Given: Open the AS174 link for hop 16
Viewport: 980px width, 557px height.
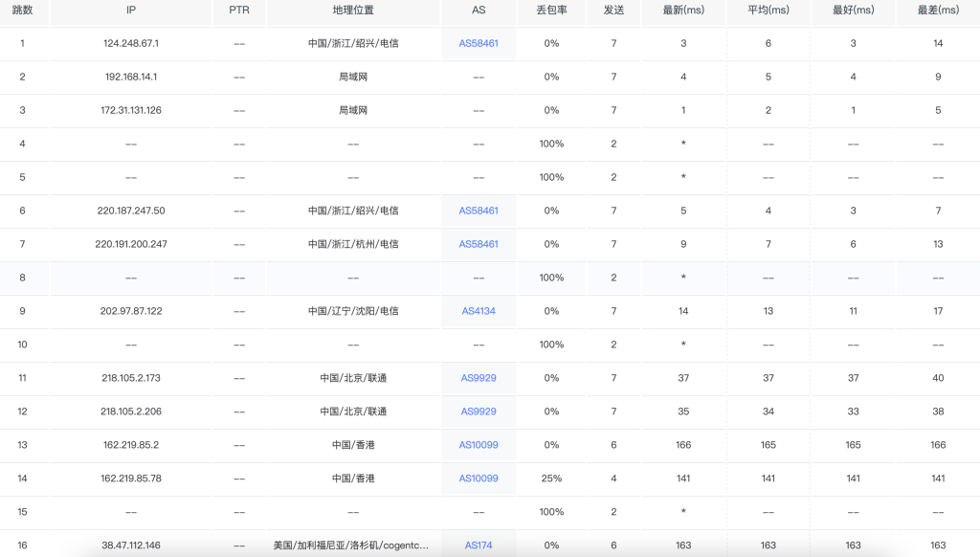Looking at the screenshot, I should pos(478,545).
